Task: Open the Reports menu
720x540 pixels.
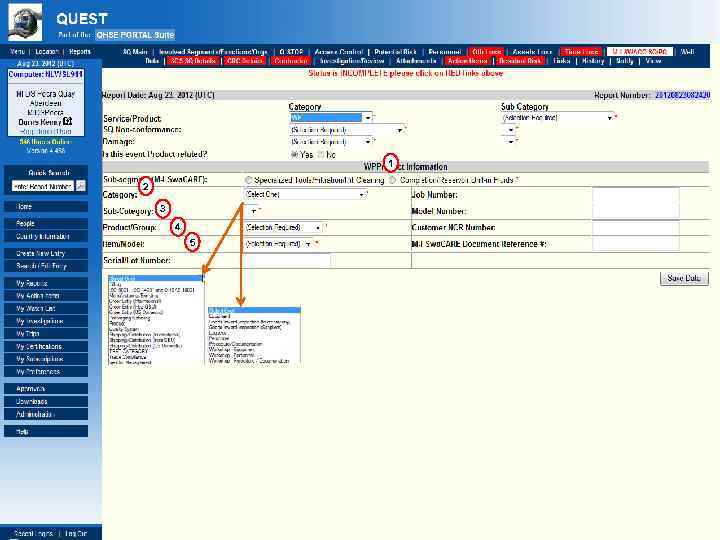Action: coord(80,51)
